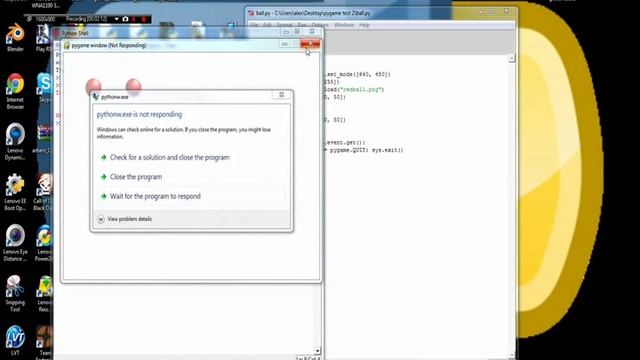Open the Windows menu in ball.py editor
This screenshot has height=360, width=640.
click(344, 25)
